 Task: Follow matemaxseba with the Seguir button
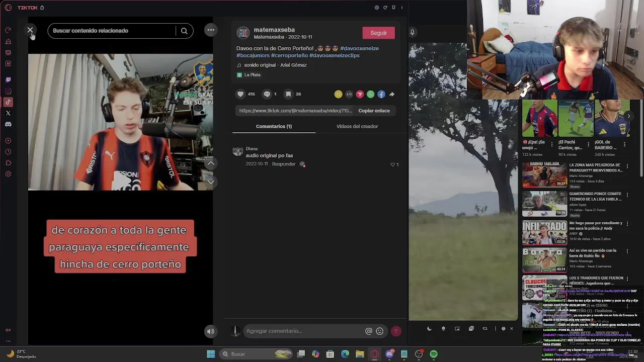coord(378,33)
